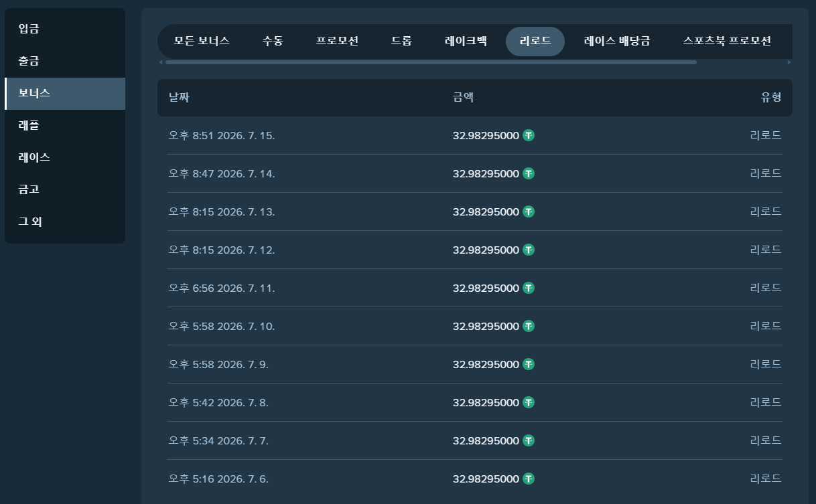Viewport: 816px width, 504px height.
Task: Click the 금액 column header
Action: tap(464, 98)
